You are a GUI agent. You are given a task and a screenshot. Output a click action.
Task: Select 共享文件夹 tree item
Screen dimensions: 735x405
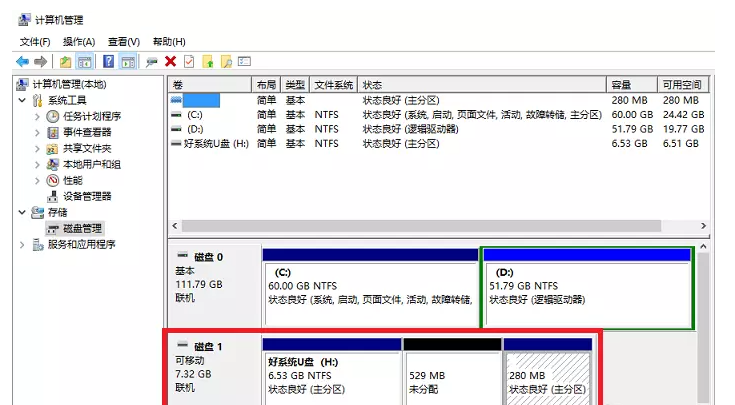point(87,149)
